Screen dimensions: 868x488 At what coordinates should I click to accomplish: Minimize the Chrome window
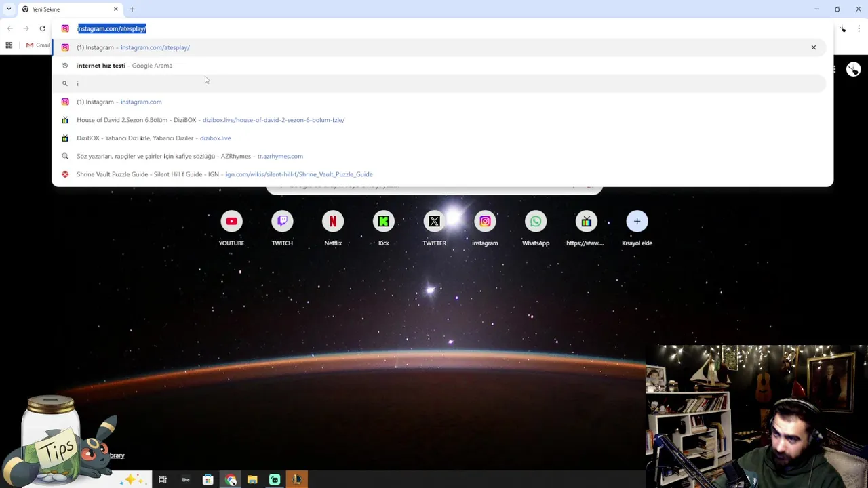(816, 9)
